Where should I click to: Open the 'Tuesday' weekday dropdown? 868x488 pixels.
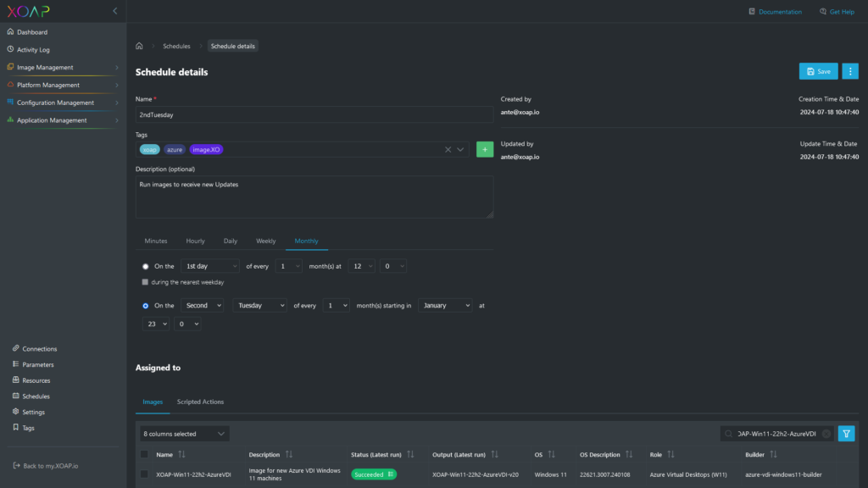point(259,305)
